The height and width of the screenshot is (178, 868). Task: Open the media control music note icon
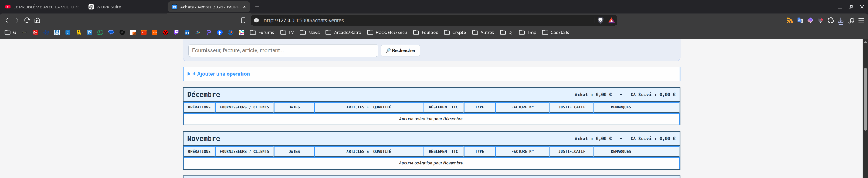coord(851,20)
